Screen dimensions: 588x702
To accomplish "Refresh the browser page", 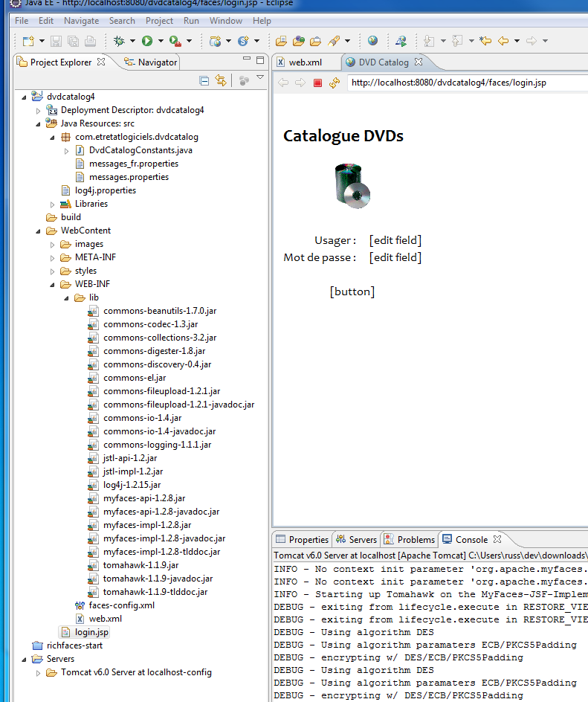I will click(x=335, y=83).
